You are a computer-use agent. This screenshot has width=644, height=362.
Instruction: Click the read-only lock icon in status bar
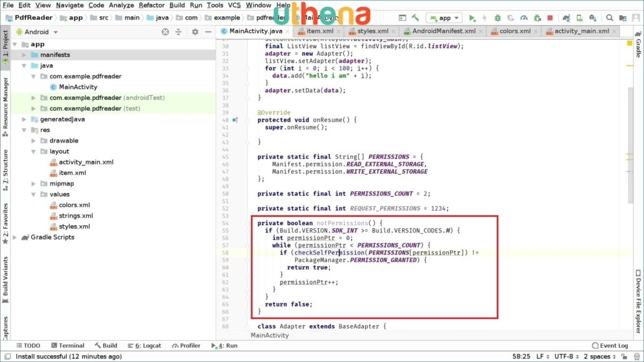pyautogui.click(x=624, y=356)
